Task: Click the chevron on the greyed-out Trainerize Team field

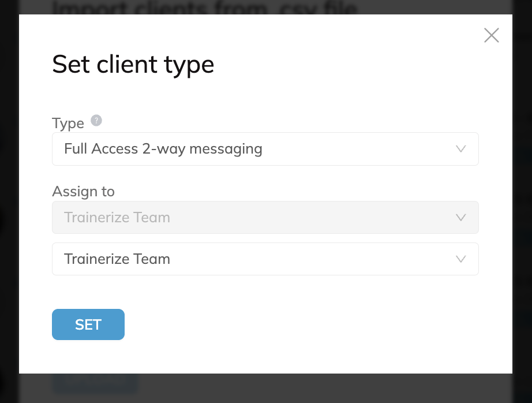Action: [460, 218]
